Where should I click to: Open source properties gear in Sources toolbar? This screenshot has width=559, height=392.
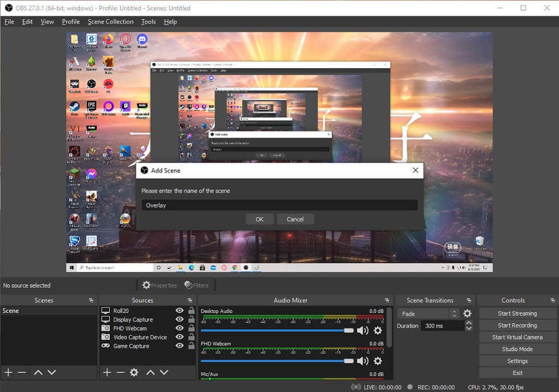pos(134,372)
